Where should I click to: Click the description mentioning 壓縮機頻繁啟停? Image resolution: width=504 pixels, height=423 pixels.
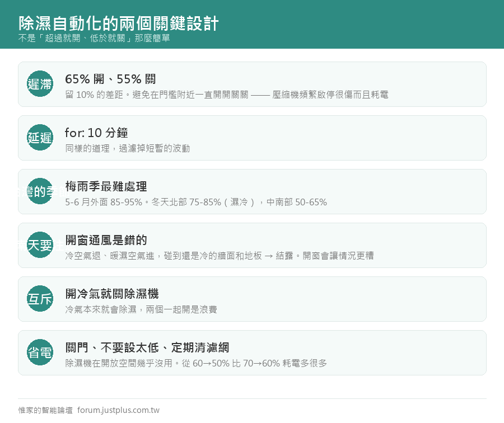pos(227,95)
